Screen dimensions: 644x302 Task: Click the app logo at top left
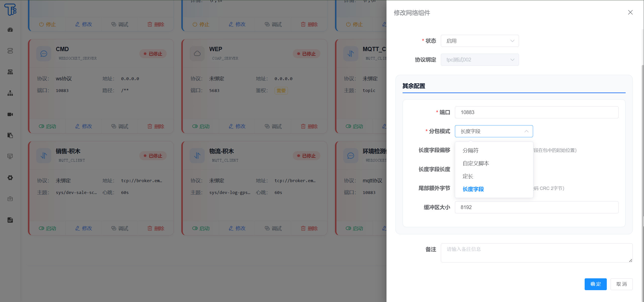10,10
